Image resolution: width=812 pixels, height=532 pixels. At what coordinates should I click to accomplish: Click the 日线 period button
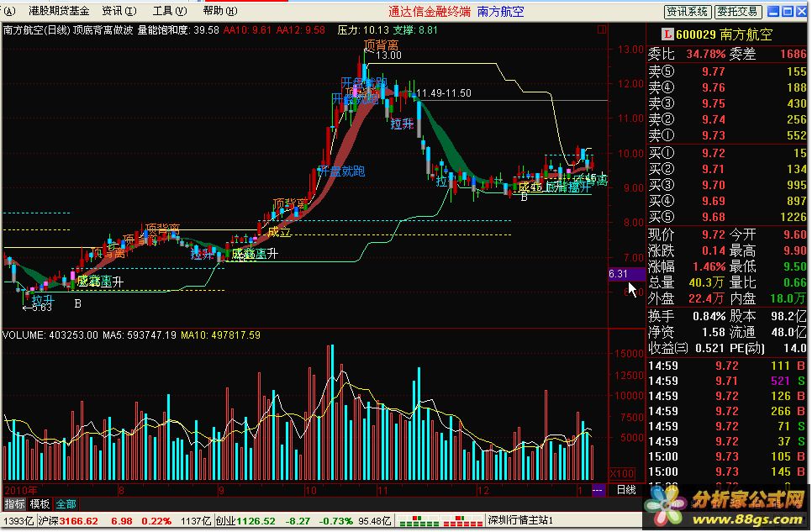pos(626,490)
